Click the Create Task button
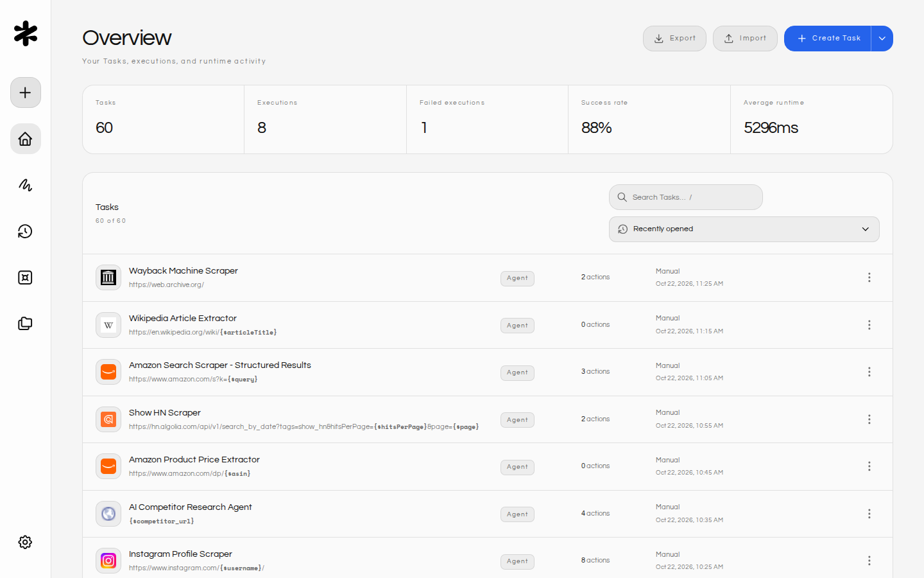The image size is (924, 578). (x=828, y=39)
